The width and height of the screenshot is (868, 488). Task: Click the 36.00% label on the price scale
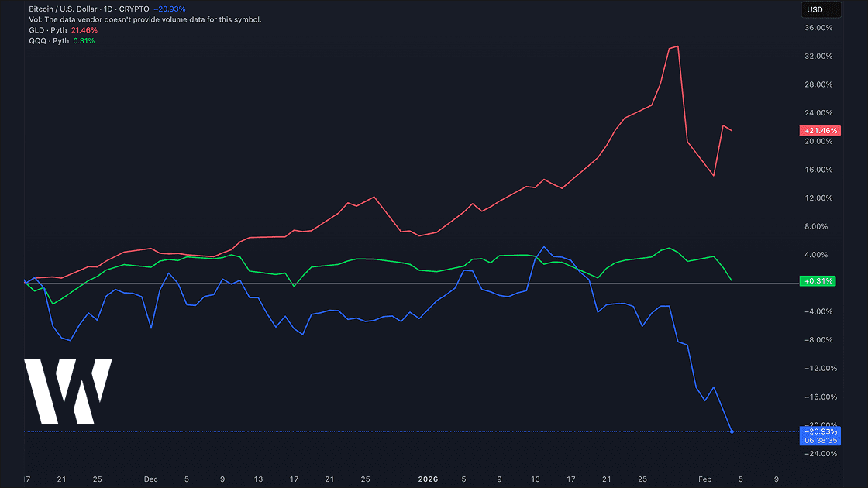[817, 27]
